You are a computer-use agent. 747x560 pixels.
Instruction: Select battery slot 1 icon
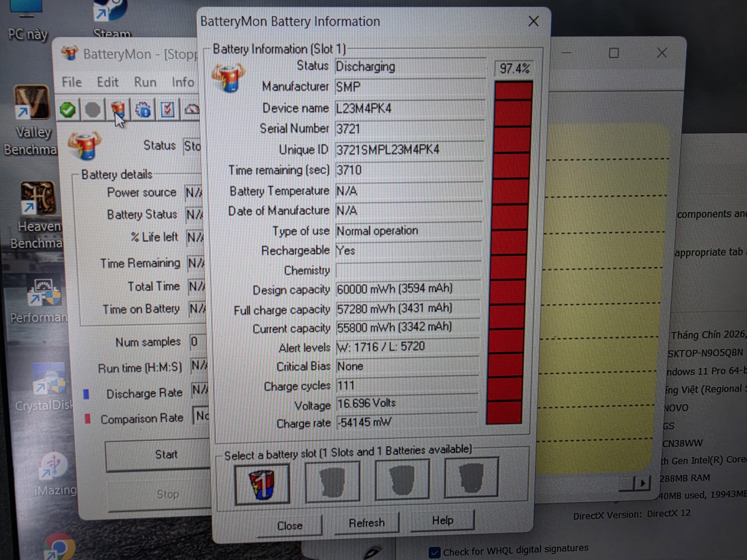pos(262,484)
